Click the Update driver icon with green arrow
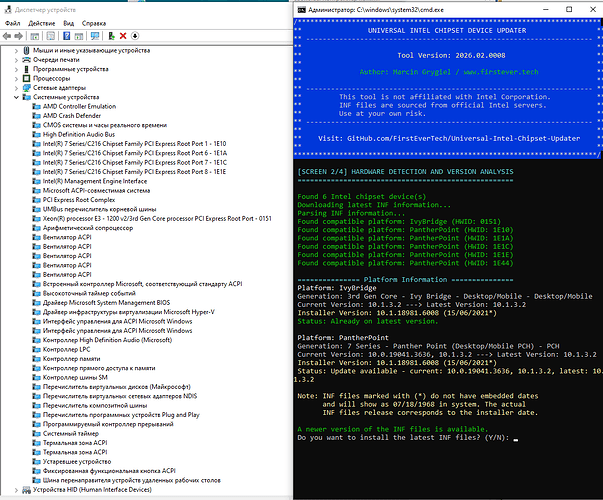The height and width of the screenshot is (500, 603). [x=112, y=36]
